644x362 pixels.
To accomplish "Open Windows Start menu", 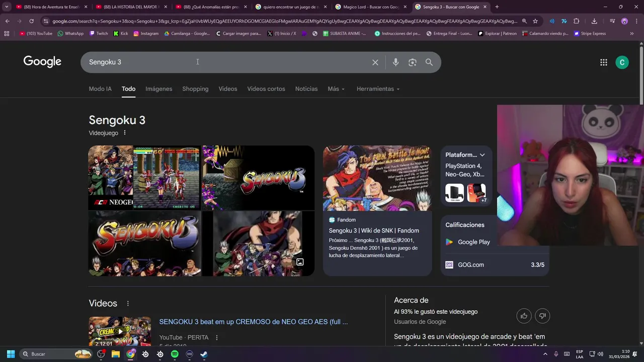I will coord(11,354).
